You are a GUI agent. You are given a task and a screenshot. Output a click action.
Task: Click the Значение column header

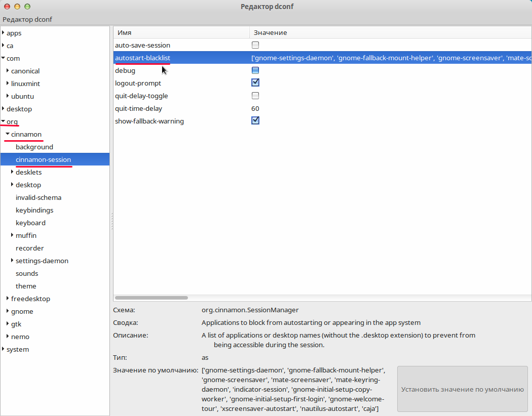391,32
